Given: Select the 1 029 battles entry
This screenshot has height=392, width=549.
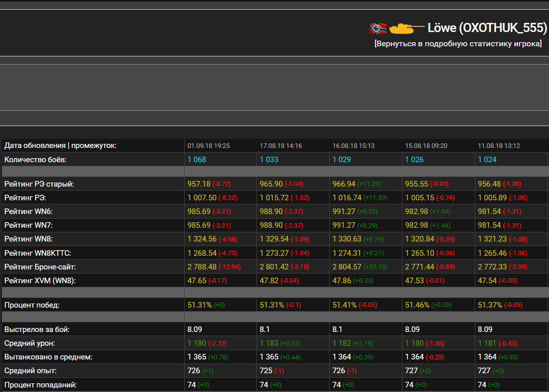Looking at the screenshot, I should [x=342, y=160].
